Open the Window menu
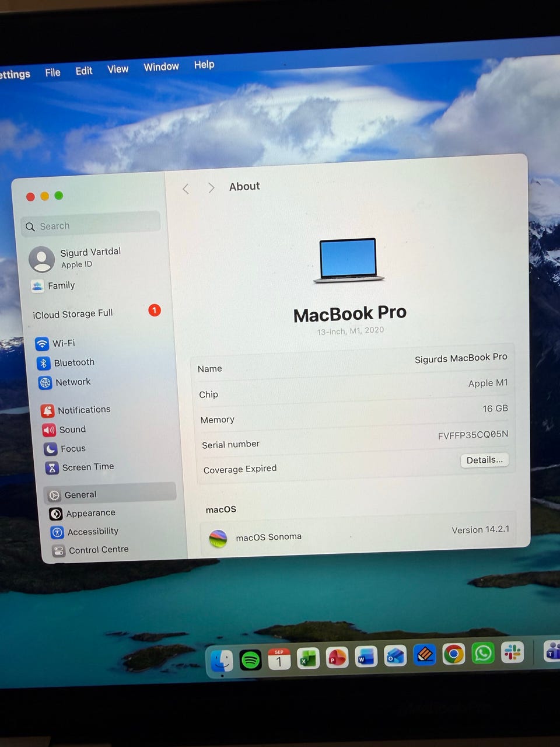This screenshot has width=560, height=747. coord(161,67)
